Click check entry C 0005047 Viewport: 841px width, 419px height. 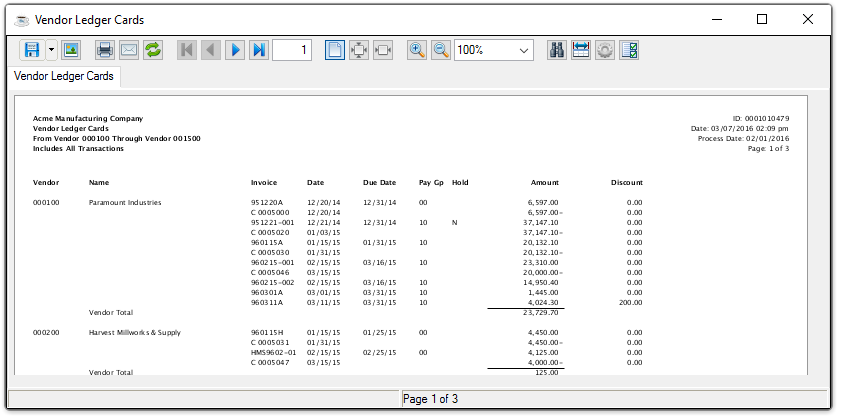coord(270,363)
